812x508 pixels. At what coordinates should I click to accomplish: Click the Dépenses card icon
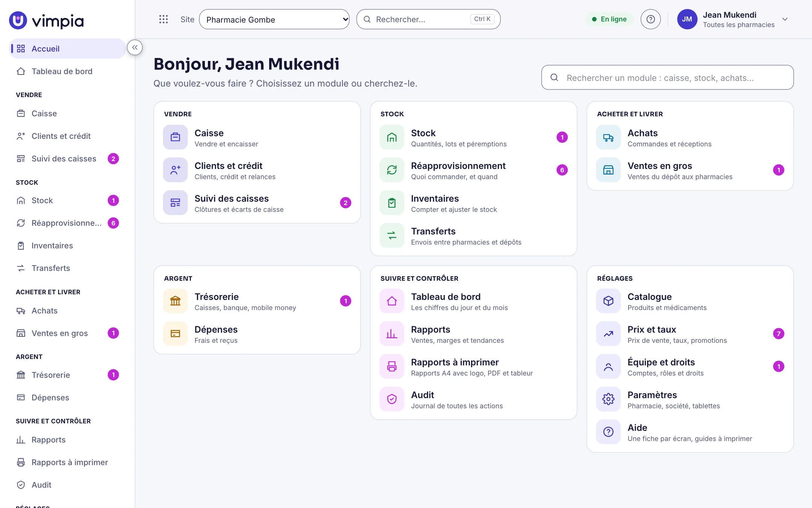pos(175,334)
